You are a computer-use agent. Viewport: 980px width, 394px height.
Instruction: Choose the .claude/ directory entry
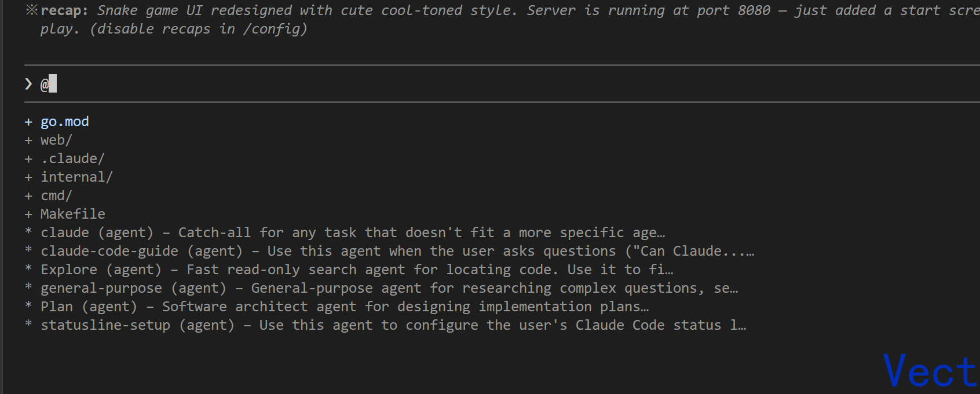[x=72, y=159]
